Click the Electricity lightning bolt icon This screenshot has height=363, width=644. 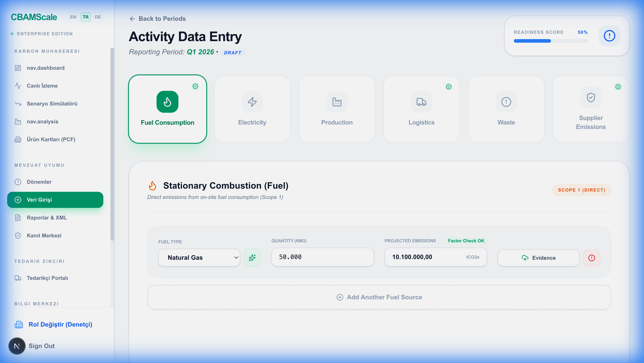(x=252, y=102)
